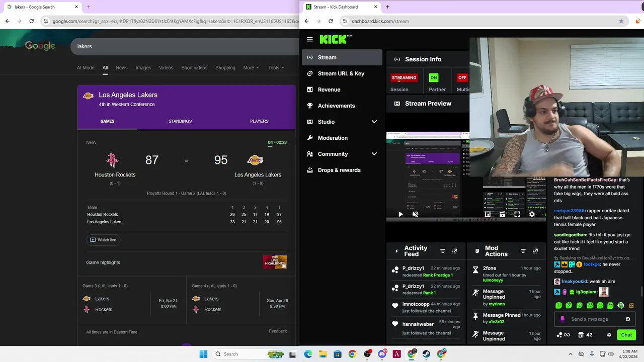Show hidden system tray icons

click(570, 354)
